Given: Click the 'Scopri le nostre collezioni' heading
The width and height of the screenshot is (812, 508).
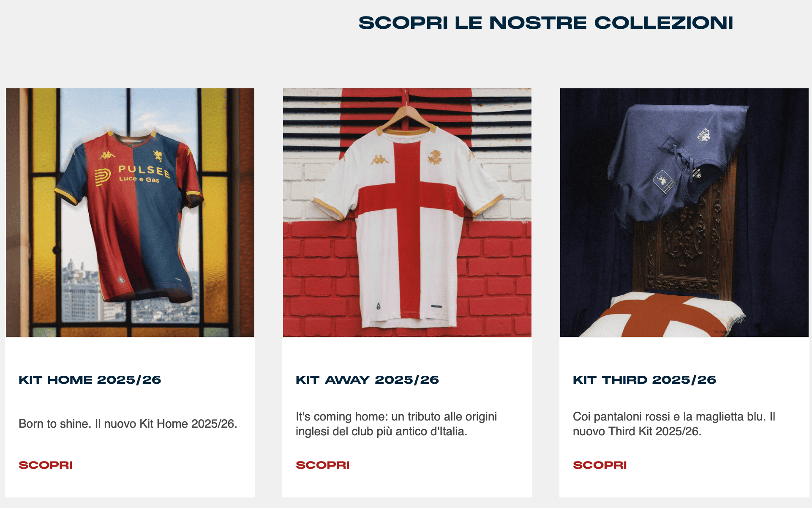Looking at the screenshot, I should click(x=545, y=23).
